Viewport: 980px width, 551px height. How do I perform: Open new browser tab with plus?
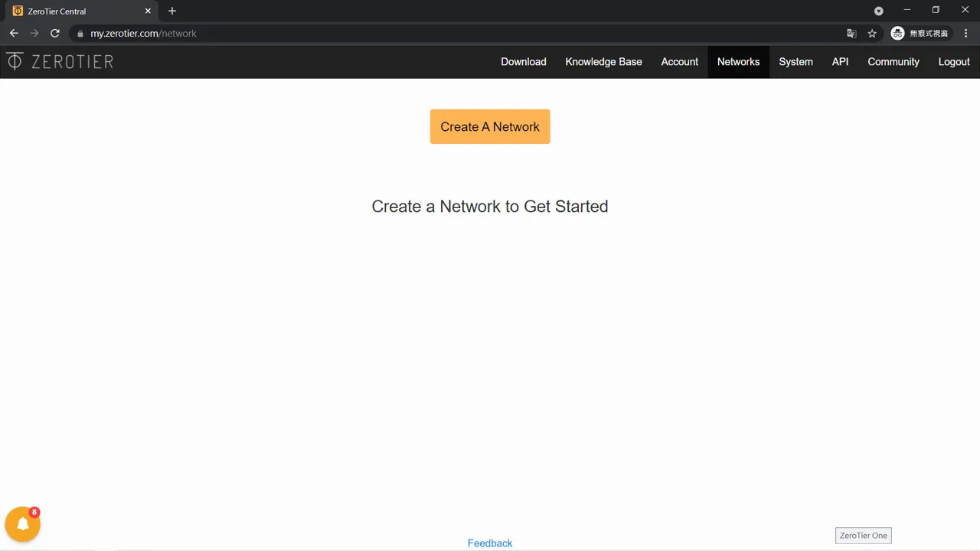click(172, 11)
